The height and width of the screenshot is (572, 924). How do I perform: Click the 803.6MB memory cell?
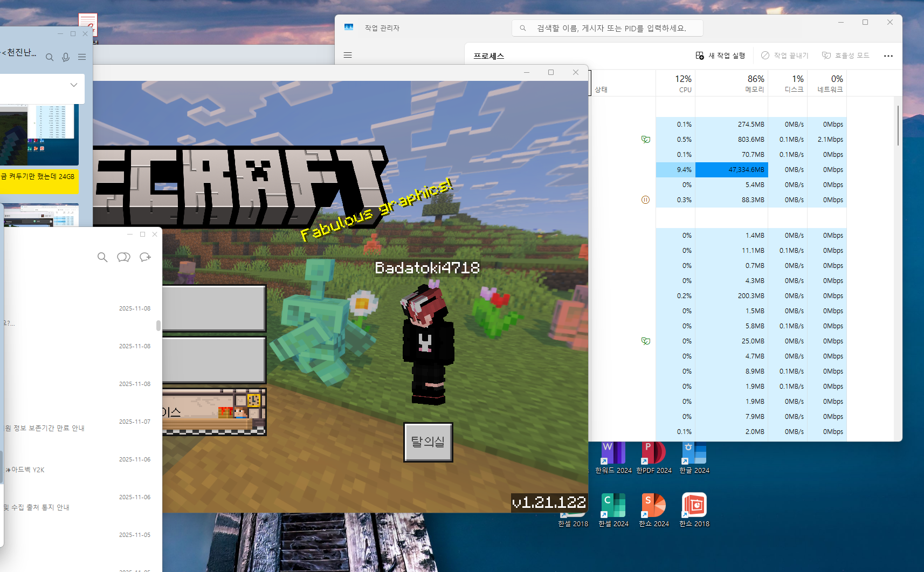[x=732, y=140]
